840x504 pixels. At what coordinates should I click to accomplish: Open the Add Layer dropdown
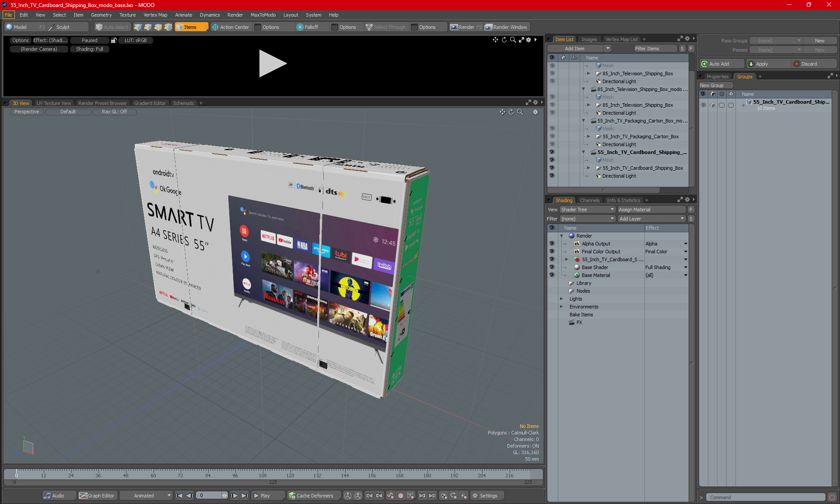click(x=651, y=219)
